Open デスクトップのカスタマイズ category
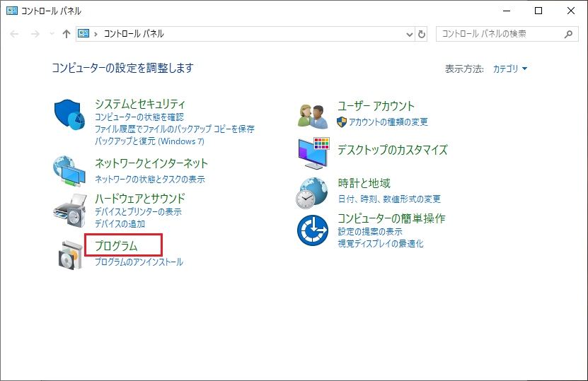The image size is (588, 381). (x=392, y=150)
